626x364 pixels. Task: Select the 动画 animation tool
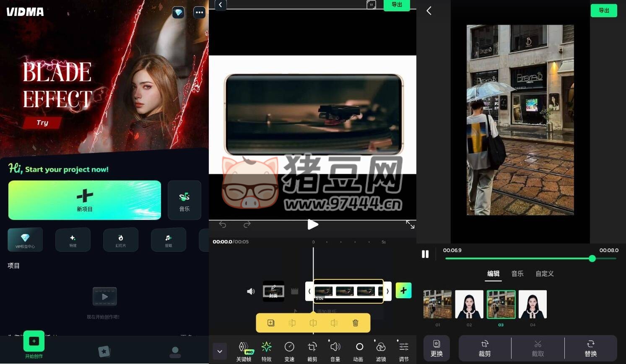pos(358,350)
